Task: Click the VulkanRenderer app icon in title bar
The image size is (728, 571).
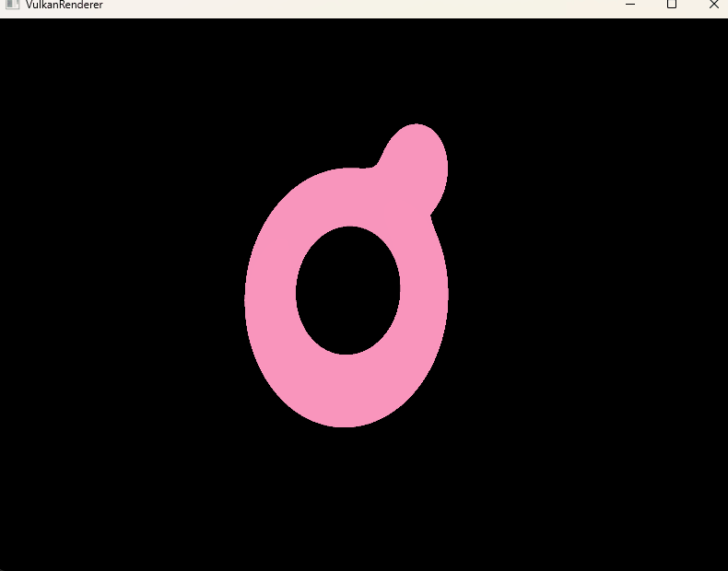Action: pyautogui.click(x=12, y=5)
